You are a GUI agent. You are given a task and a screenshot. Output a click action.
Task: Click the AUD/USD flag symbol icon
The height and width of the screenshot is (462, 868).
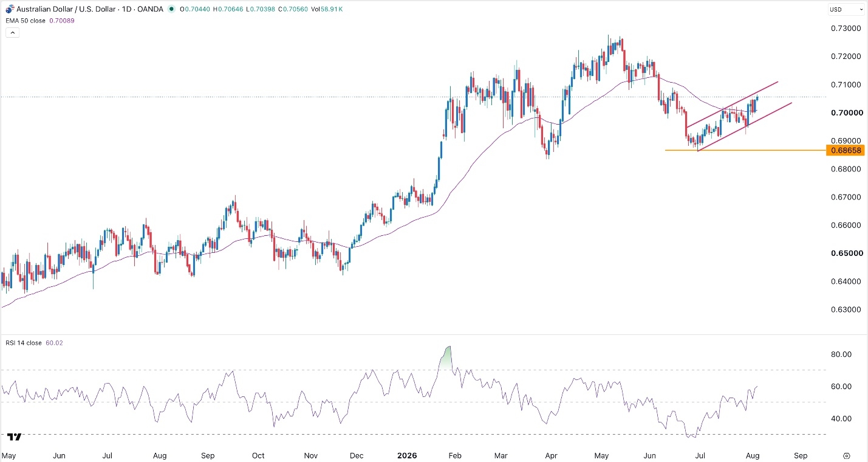[9, 9]
